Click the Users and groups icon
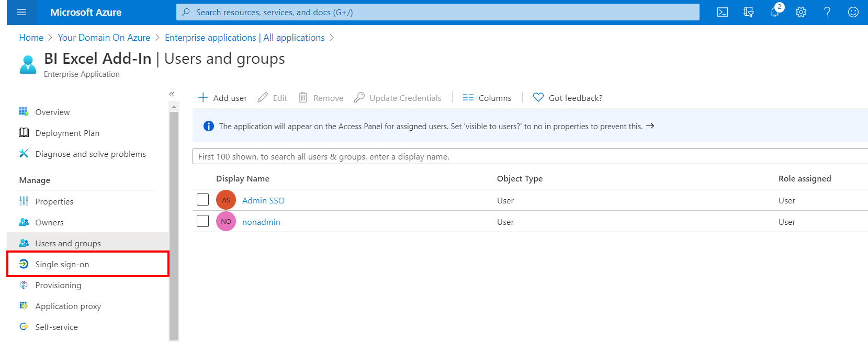Viewport: 868px width, 342px height. pos(24,243)
